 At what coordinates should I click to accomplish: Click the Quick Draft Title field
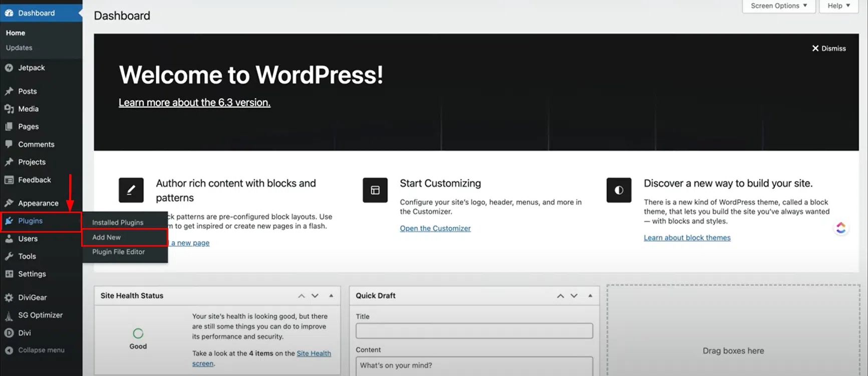(x=474, y=331)
